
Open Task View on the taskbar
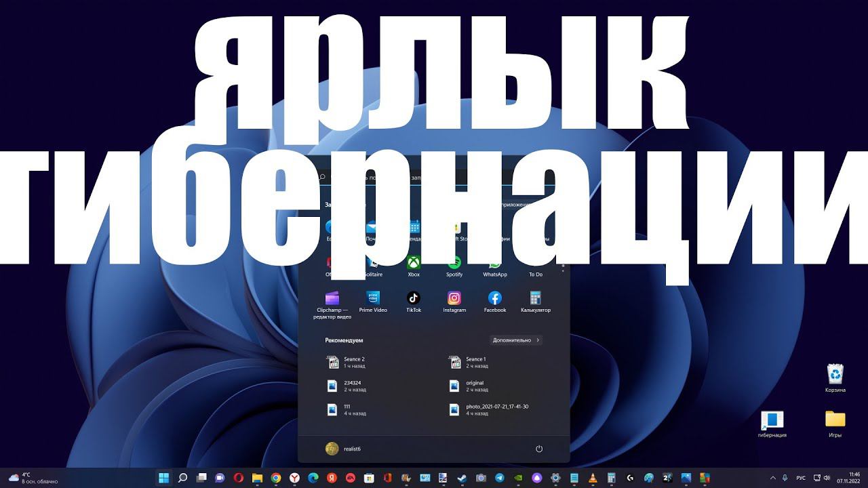point(201,478)
